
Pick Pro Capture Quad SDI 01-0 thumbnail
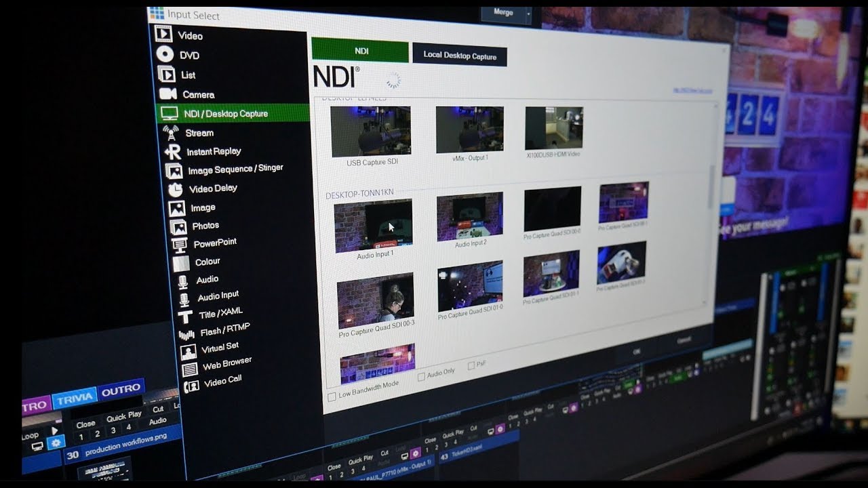(470, 286)
